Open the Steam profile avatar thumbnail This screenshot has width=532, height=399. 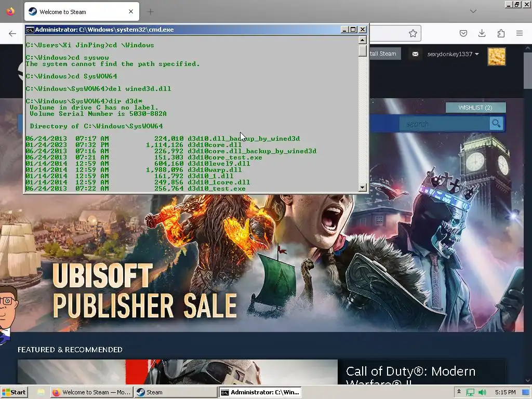[497, 56]
